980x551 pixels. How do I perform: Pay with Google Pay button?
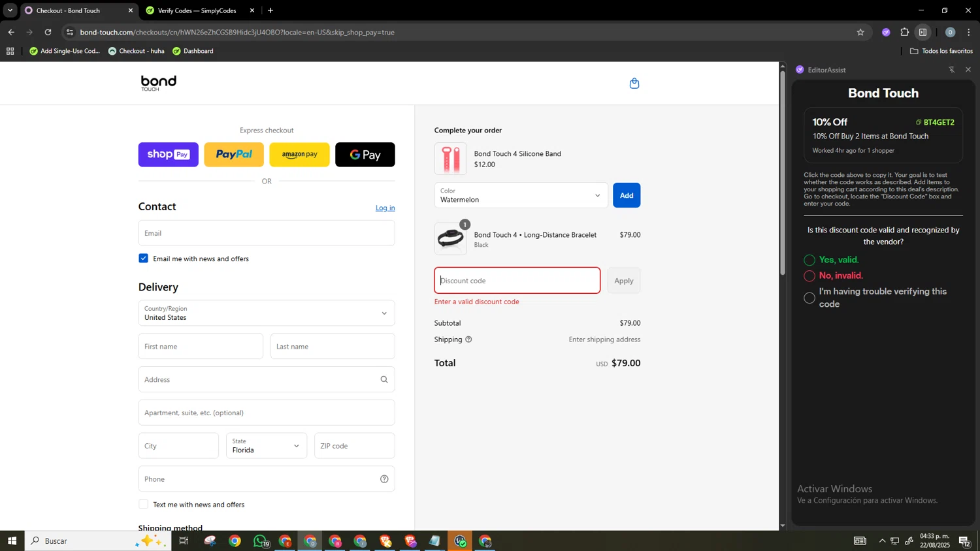pyautogui.click(x=365, y=155)
